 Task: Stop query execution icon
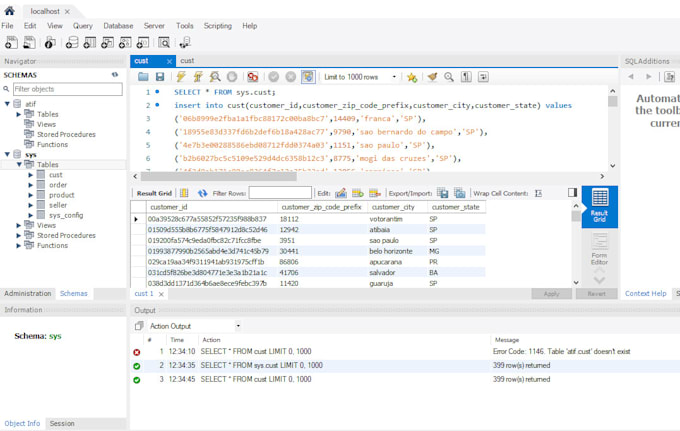[232, 77]
